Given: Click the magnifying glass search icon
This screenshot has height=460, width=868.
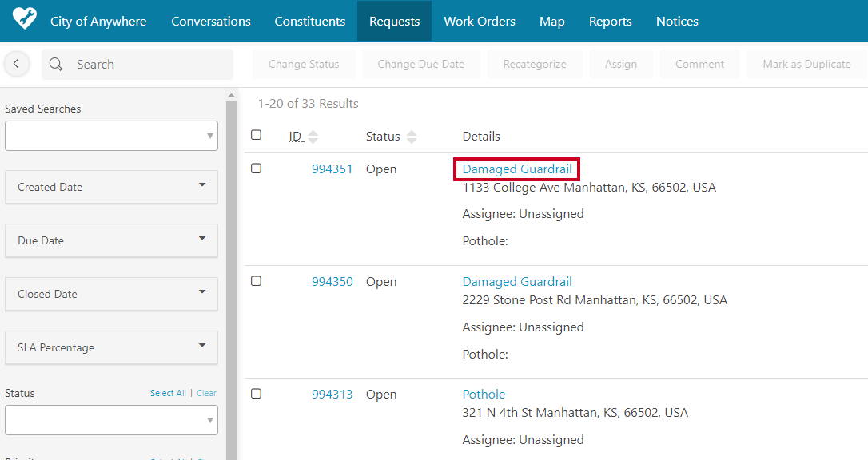Looking at the screenshot, I should point(56,64).
